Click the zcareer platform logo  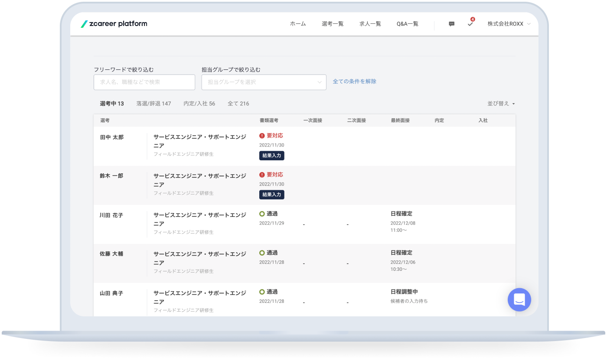[x=114, y=24]
